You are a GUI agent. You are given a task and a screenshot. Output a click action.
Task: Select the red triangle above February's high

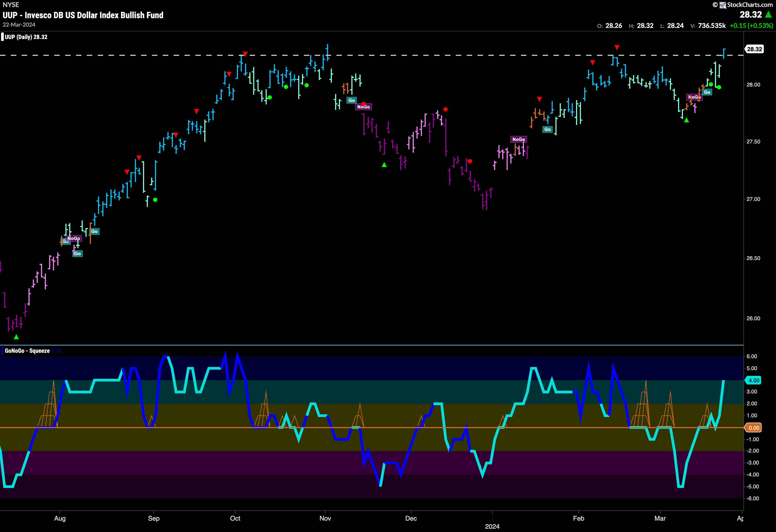coord(617,47)
